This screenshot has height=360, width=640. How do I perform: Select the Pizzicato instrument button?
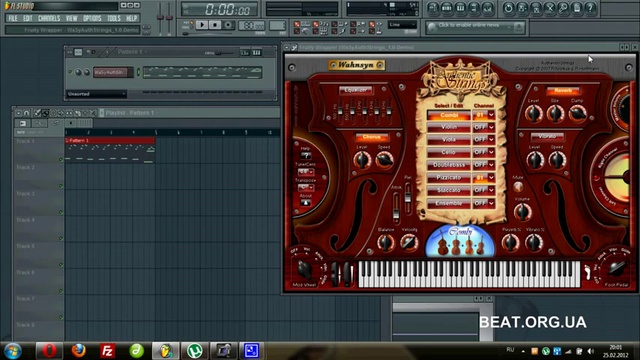click(449, 178)
